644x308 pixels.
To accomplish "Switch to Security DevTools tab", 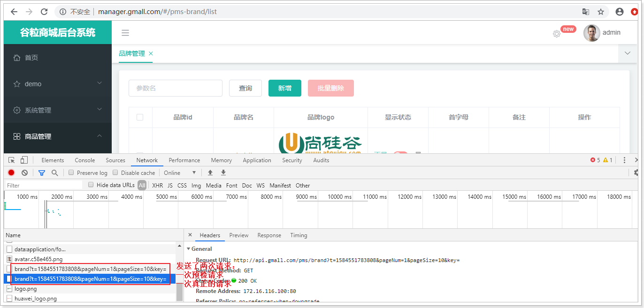I will click(292, 160).
